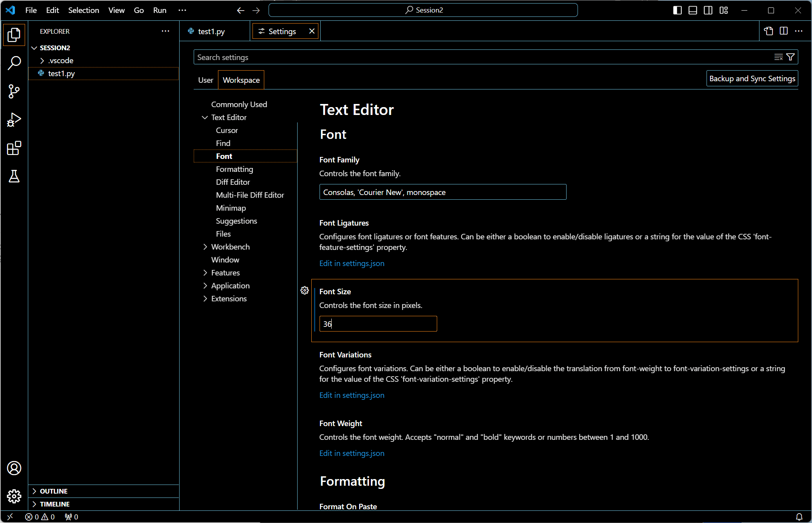Click Backup and Sync Settings button
812x523 pixels.
tap(752, 78)
